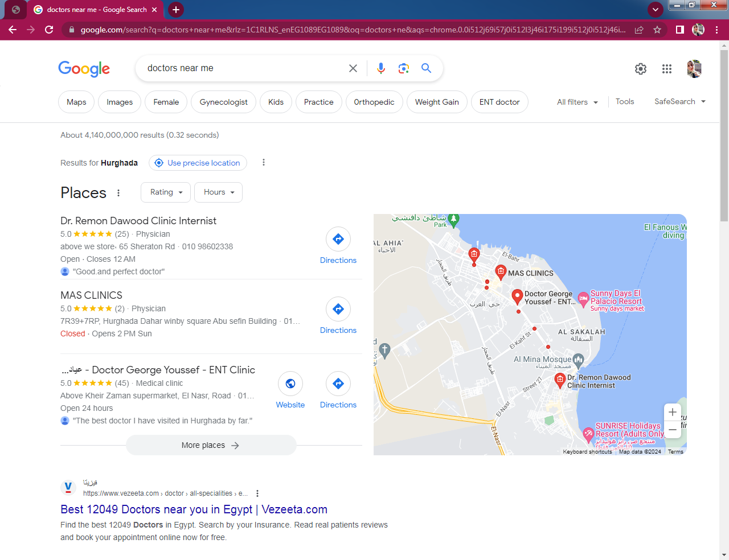Click the More places button
The image size is (729, 560).
click(x=211, y=445)
